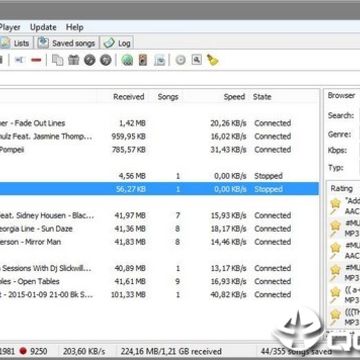Click the red minus remove icon
The image size is (360, 360).
[36, 60]
